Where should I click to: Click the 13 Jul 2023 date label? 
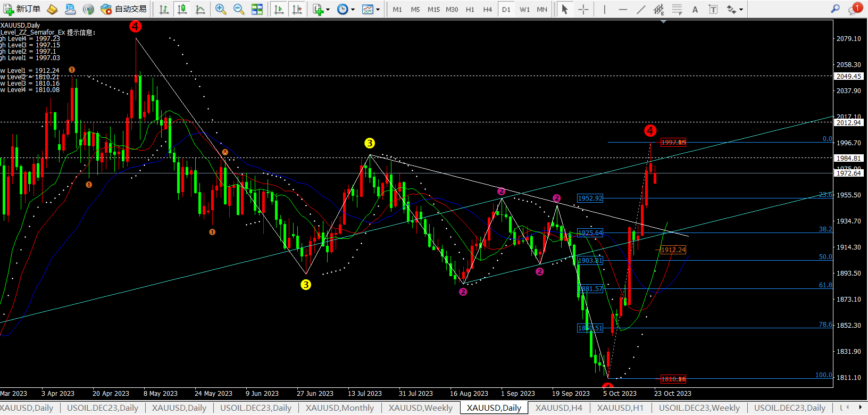click(365, 394)
